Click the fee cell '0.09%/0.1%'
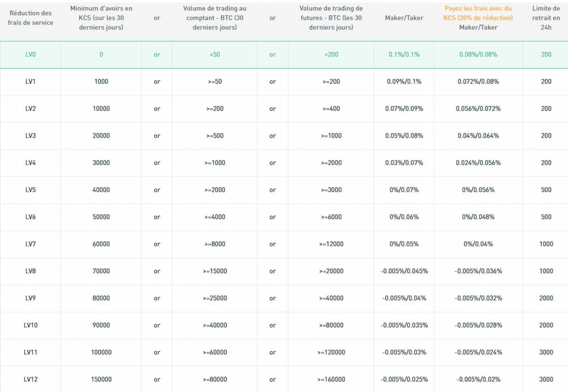The height and width of the screenshot is (392, 568). point(404,82)
